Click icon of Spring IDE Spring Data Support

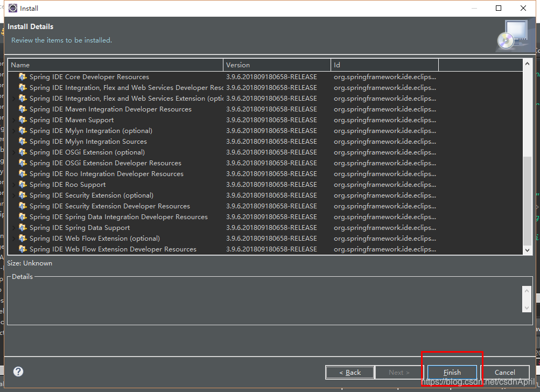pyautogui.click(x=23, y=227)
